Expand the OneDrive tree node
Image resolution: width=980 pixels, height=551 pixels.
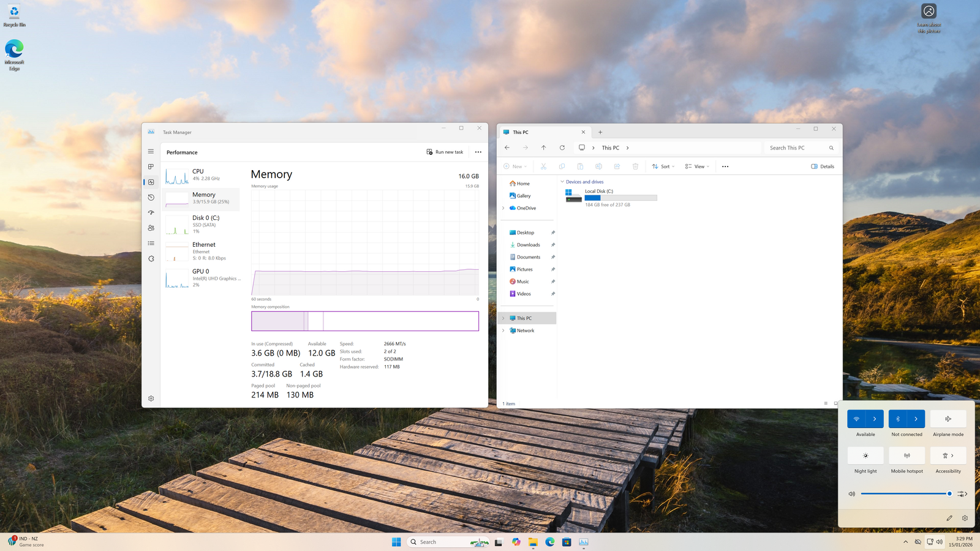[503, 208]
